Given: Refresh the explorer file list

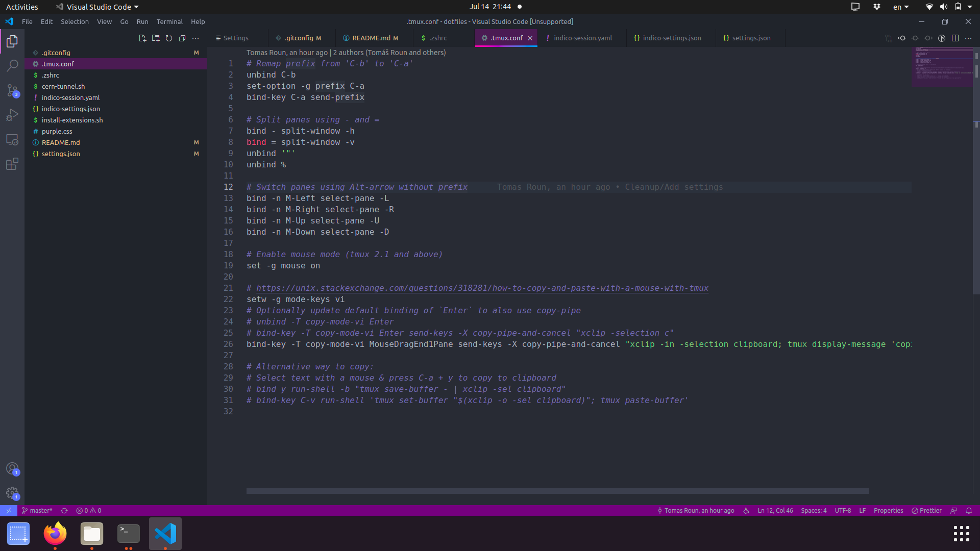Looking at the screenshot, I should click(x=169, y=38).
